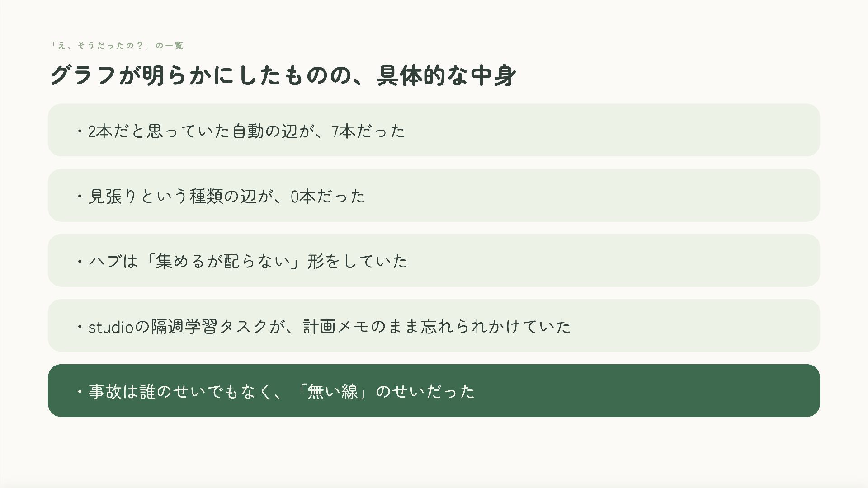The height and width of the screenshot is (488, 868).
Task: Click the bullet dot before ハブは
Action: click(x=80, y=262)
